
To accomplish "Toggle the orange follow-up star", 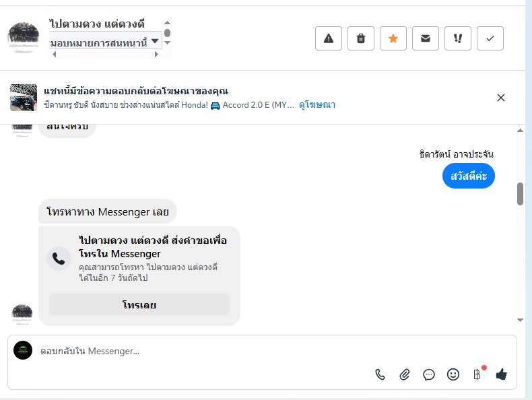I will [393, 38].
